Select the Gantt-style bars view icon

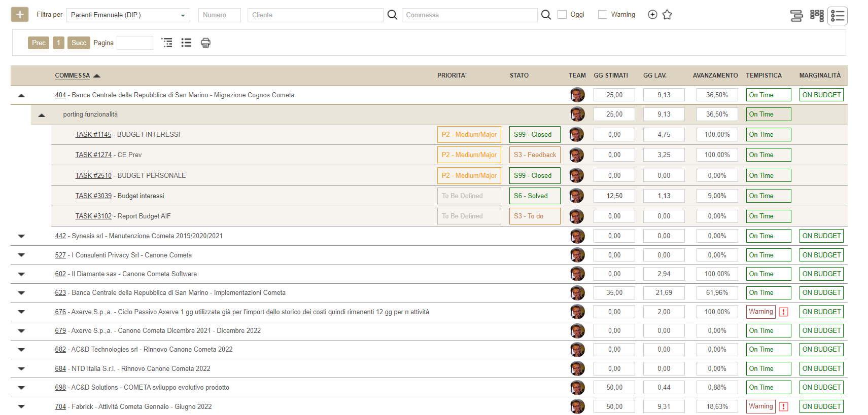pyautogui.click(x=796, y=16)
